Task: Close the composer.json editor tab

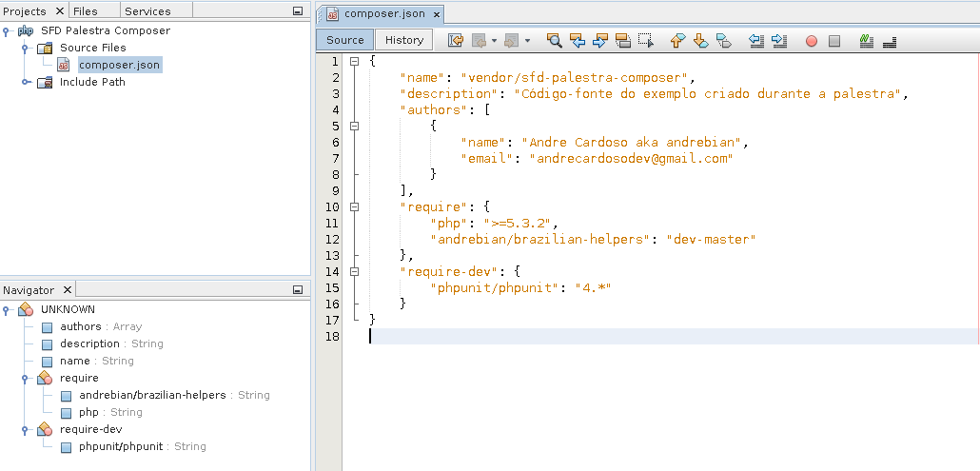Action: click(x=437, y=14)
